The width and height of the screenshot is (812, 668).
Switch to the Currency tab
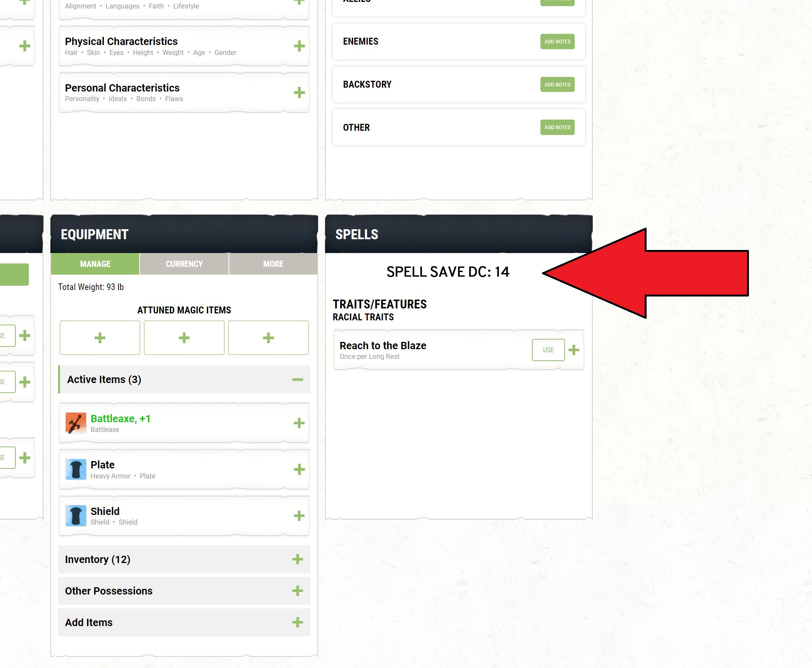[x=184, y=264]
